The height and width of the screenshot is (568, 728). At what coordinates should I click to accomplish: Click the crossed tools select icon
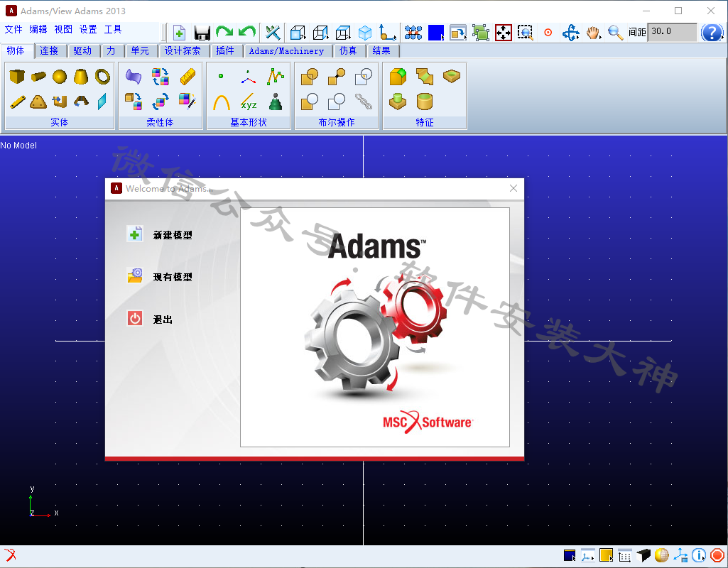click(273, 33)
